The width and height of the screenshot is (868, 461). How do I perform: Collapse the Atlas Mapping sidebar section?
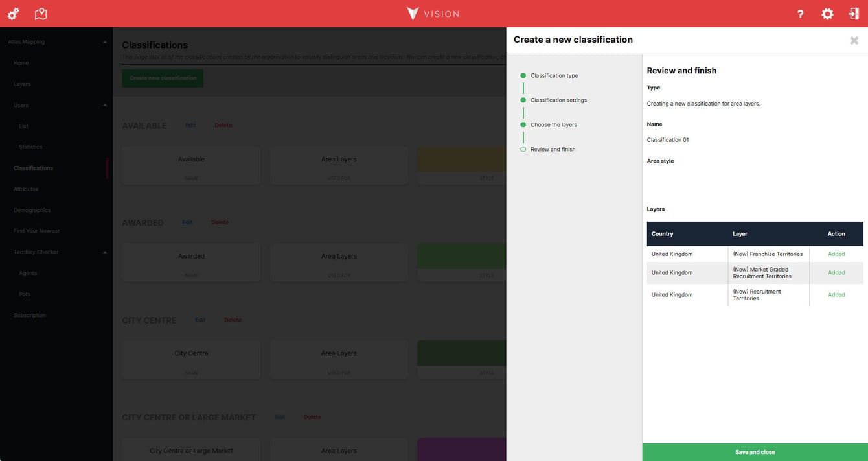105,42
